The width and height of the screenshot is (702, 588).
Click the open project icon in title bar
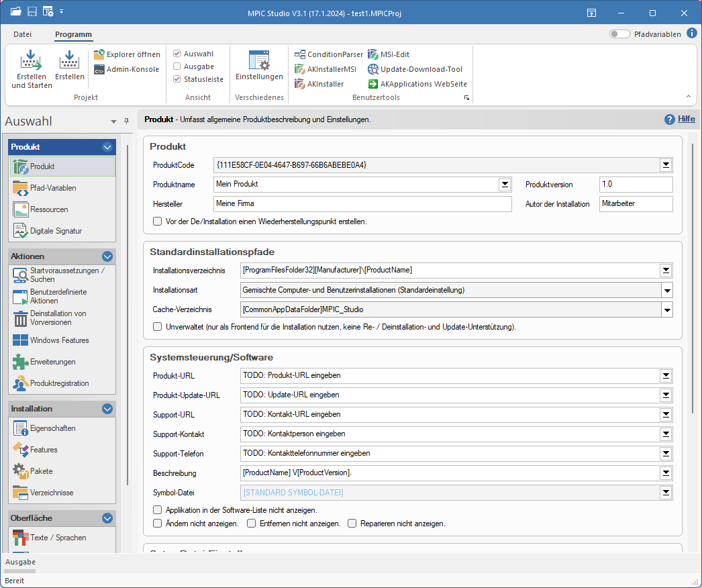(16, 11)
